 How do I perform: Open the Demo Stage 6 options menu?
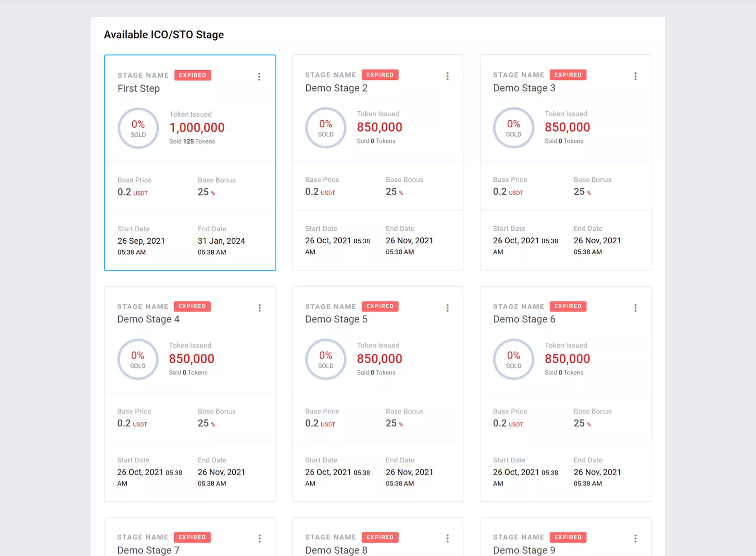[x=635, y=308]
